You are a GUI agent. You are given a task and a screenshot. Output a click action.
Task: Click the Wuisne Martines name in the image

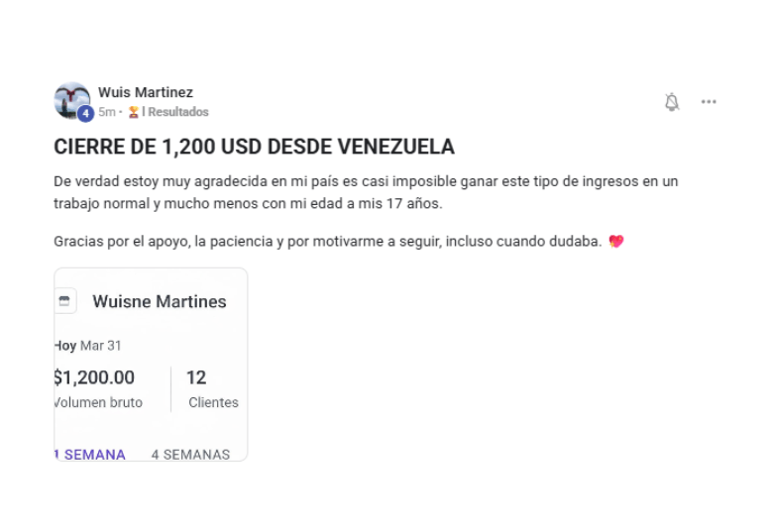(160, 301)
